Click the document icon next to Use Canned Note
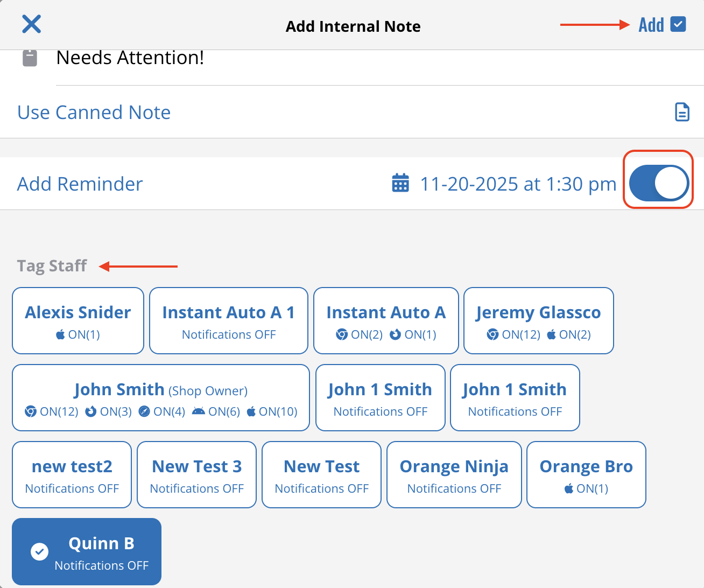704x588 pixels. click(682, 112)
